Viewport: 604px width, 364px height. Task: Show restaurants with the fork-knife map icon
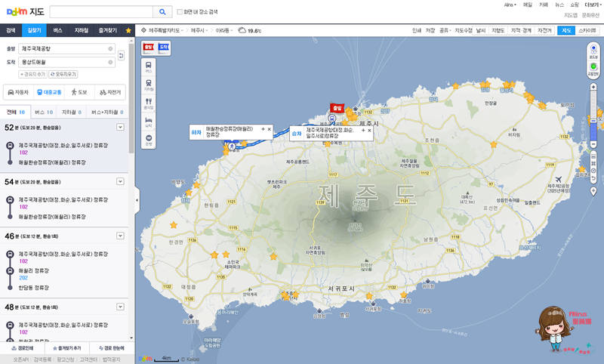click(x=149, y=103)
